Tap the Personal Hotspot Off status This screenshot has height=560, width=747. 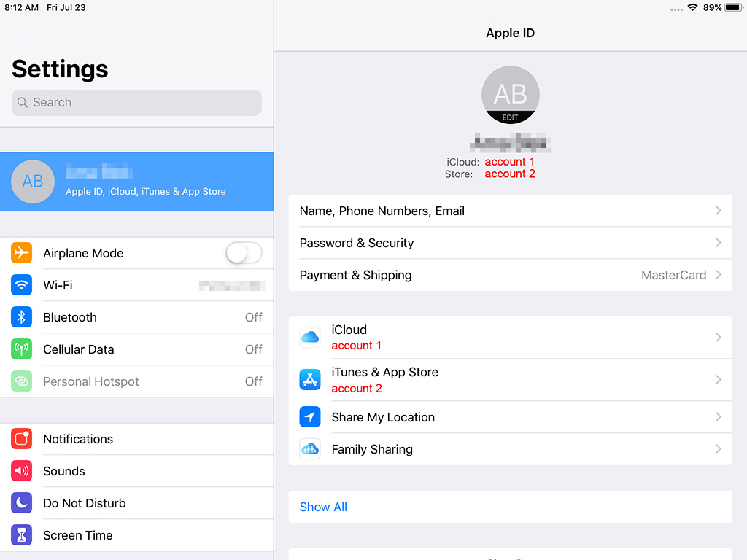point(253,381)
